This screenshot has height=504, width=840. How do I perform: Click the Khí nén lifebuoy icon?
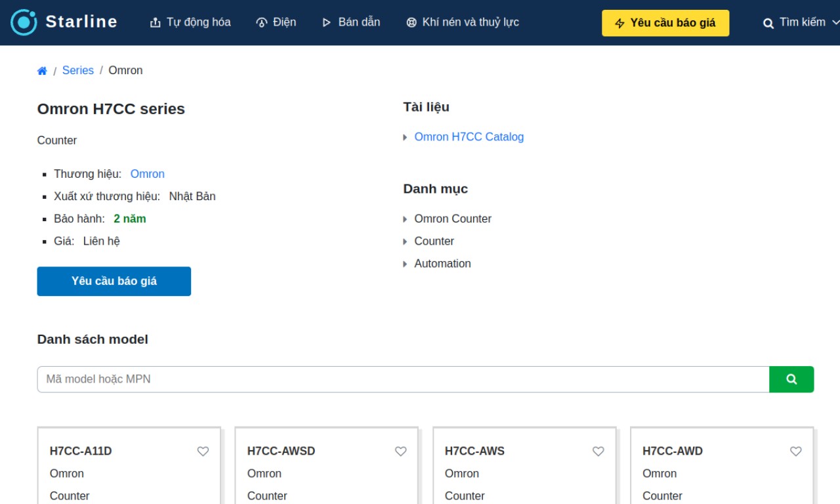tap(411, 23)
